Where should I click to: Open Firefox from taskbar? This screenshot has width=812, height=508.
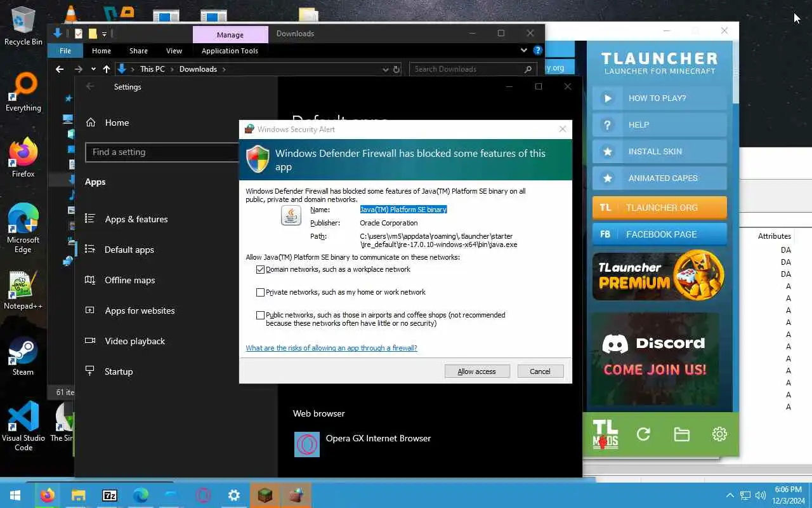click(47, 495)
